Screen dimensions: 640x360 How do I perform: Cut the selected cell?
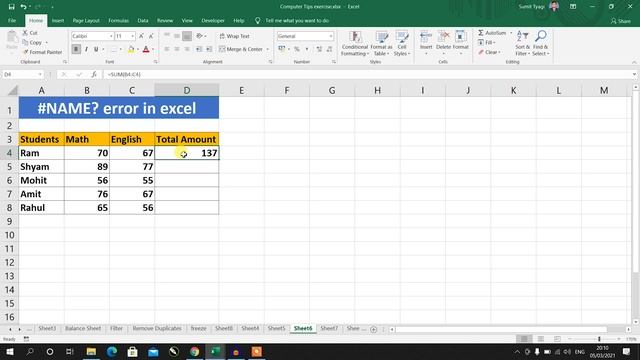coord(30,33)
